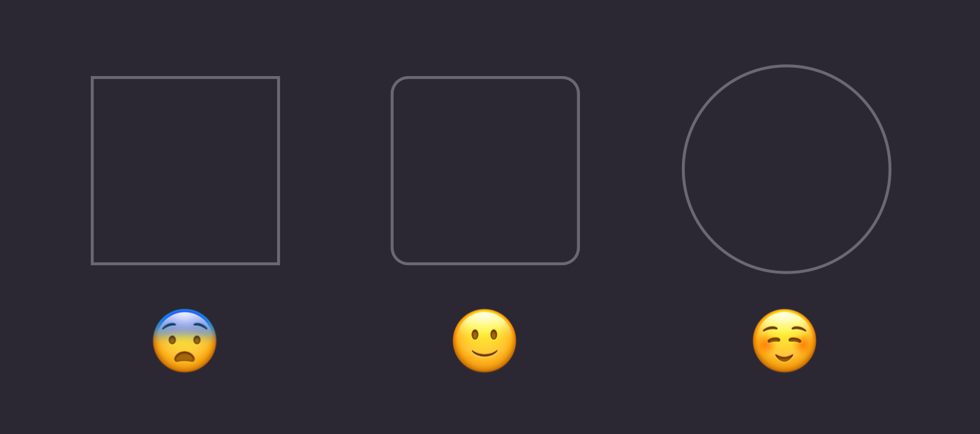The image size is (980, 434).
Task: Click the shape above the fearful emoji
Action: 185,170
